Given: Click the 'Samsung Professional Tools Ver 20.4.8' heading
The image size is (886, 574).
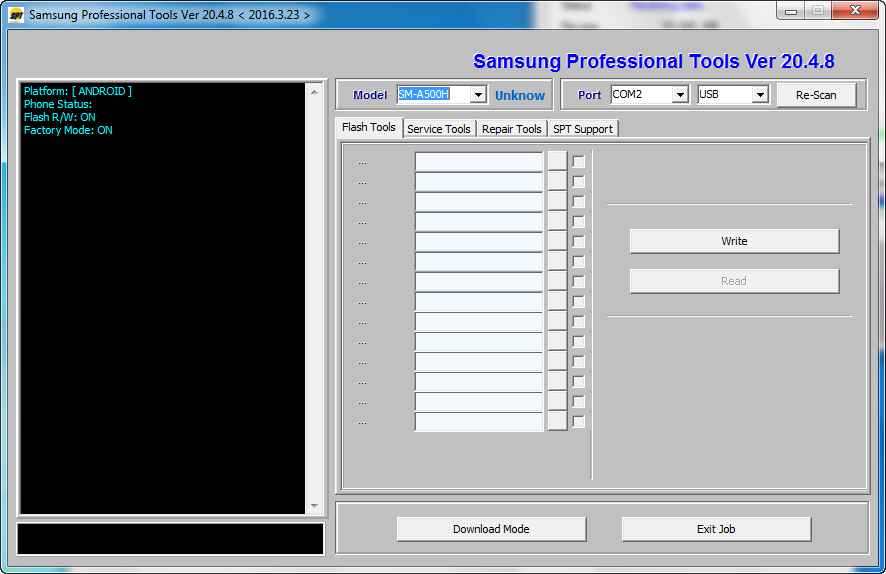Looking at the screenshot, I should point(654,61).
